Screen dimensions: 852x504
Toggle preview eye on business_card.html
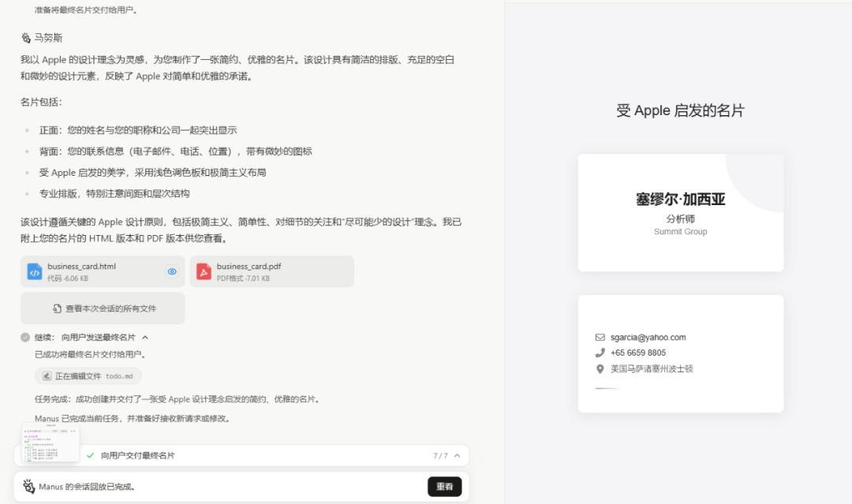(172, 271)
